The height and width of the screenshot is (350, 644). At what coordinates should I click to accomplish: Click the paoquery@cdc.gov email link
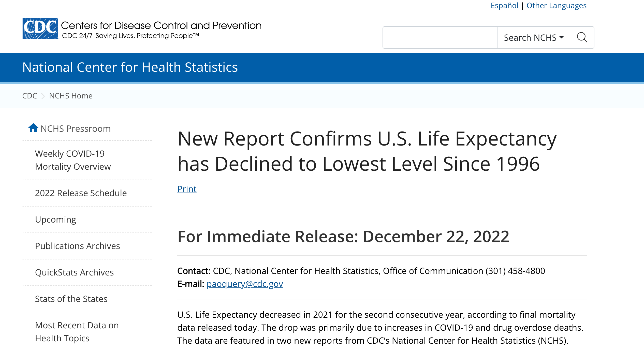245,284
